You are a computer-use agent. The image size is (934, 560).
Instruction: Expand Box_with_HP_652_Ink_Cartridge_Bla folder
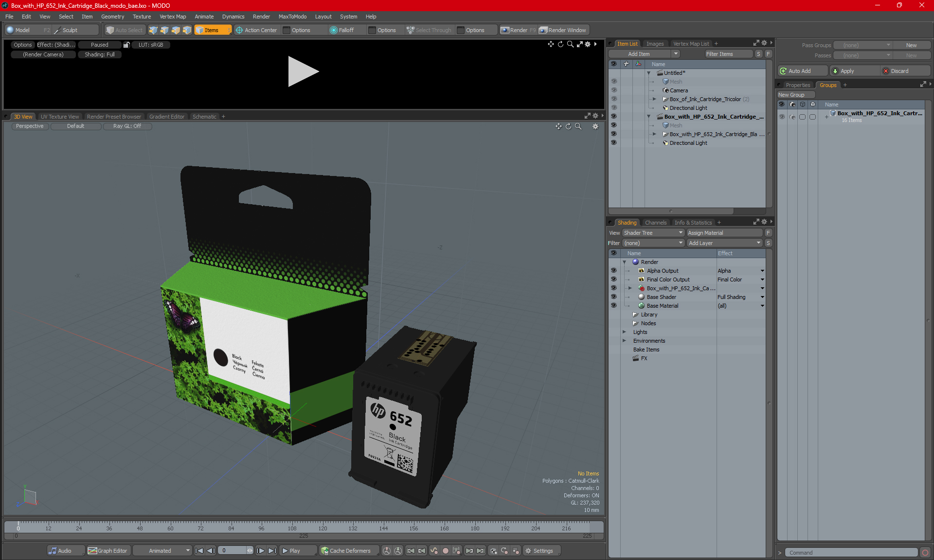click(655, 134)
